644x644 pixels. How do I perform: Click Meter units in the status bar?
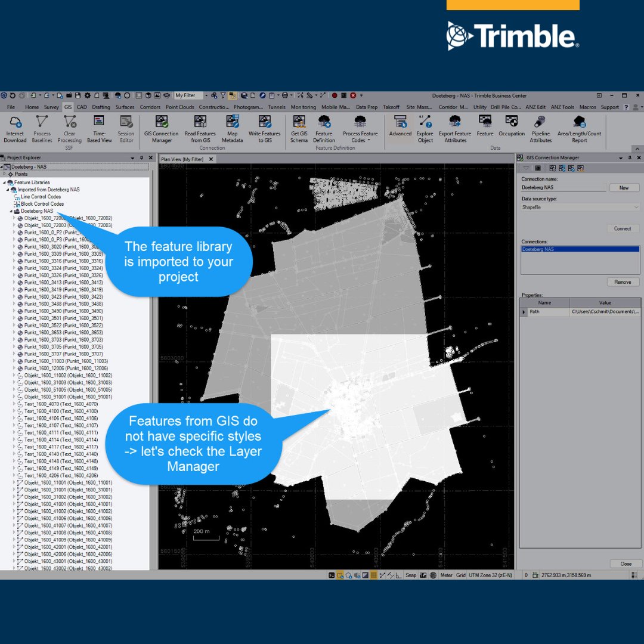pyautogui.click(x=447, y=575)
